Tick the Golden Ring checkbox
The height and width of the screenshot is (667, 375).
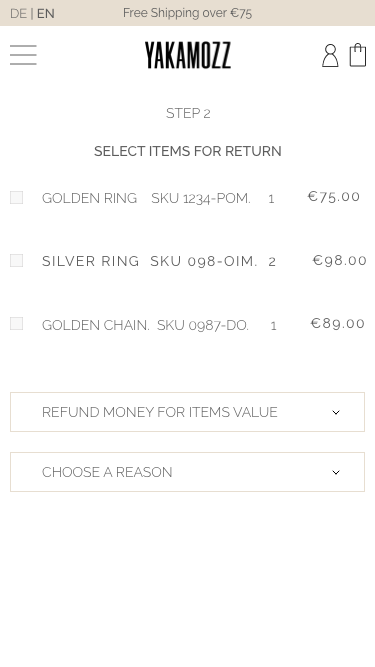point(17,197)
